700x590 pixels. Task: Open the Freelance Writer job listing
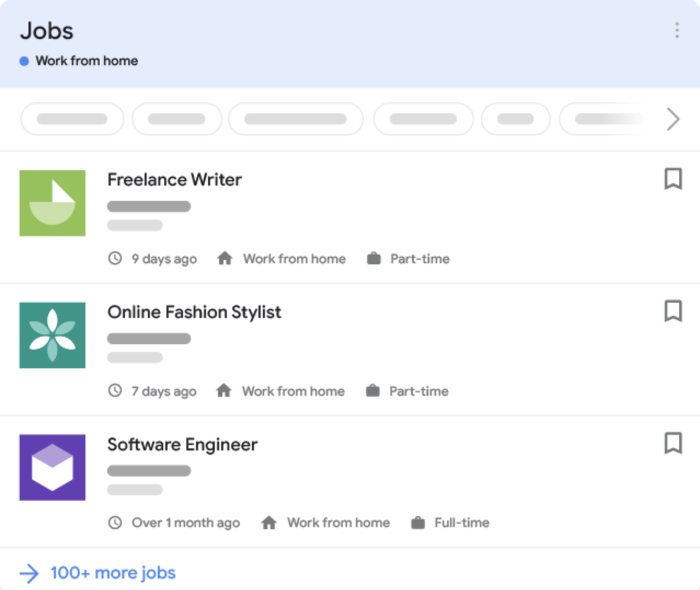[x=174, y=180]
